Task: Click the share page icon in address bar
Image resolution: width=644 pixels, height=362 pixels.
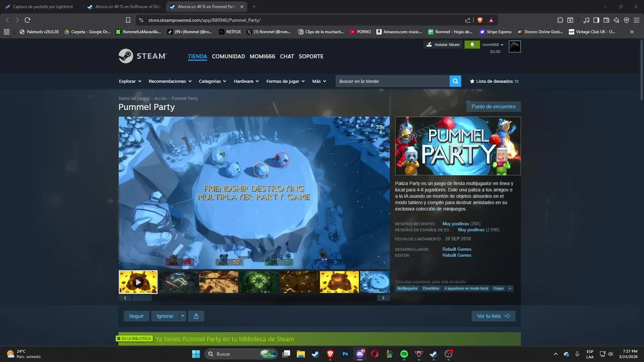Action: click(468, 20)
